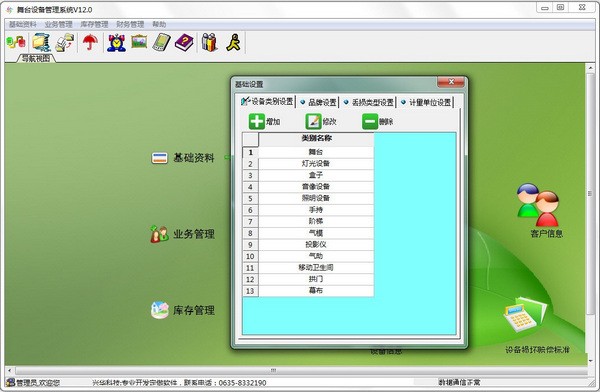
Task: Open the alarm clock reminder toolbar icon
Action: point(116,42)
